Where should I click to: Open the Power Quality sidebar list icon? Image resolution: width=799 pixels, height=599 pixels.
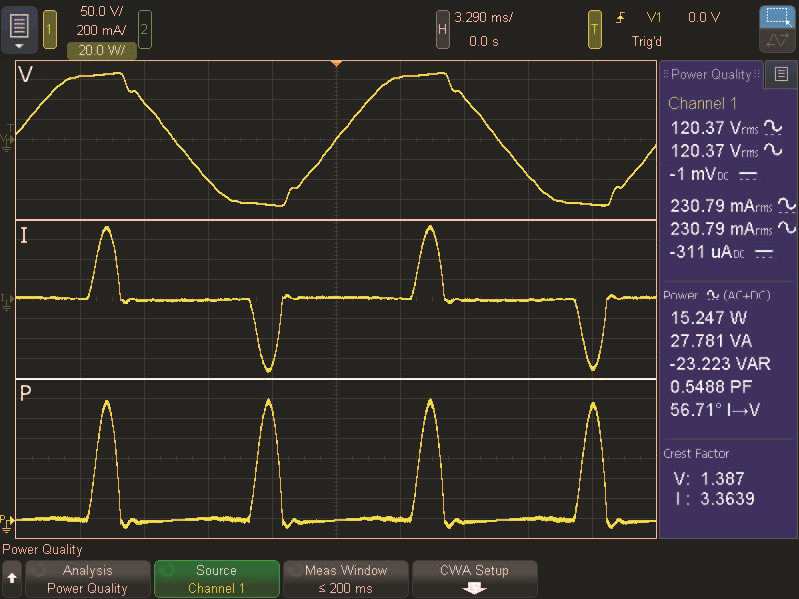(781, 74)
